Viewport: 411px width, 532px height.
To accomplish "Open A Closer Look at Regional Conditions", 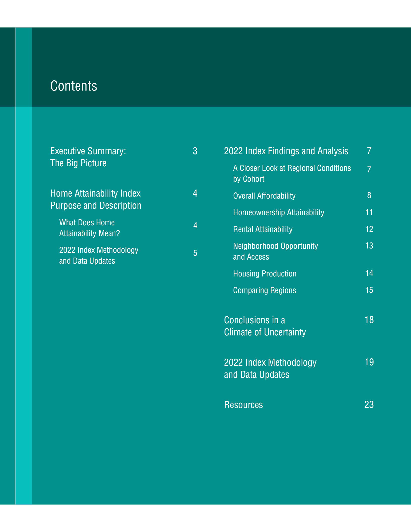I will pos(292,173).
